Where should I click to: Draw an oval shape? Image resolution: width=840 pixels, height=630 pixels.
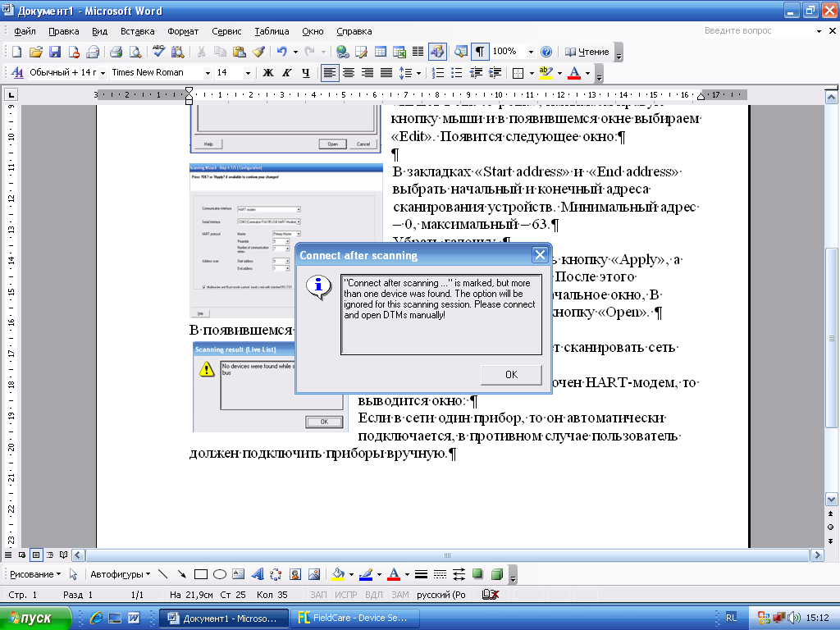220,574
